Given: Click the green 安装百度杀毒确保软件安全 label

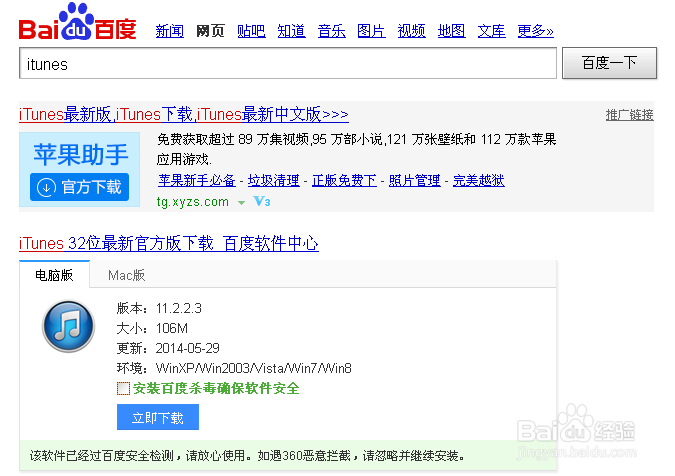Looking at the screenshot, I should (216, 389).
